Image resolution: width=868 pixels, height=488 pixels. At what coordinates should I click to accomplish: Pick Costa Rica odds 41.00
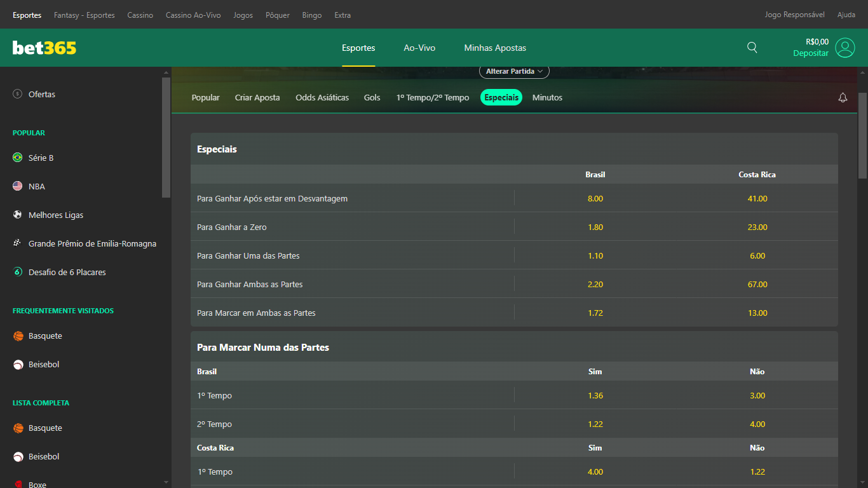pos(757,198)
